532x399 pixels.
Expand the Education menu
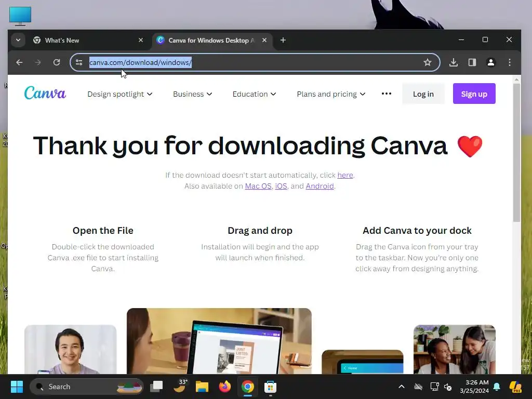pyautogui.click(x=254, y=94)
